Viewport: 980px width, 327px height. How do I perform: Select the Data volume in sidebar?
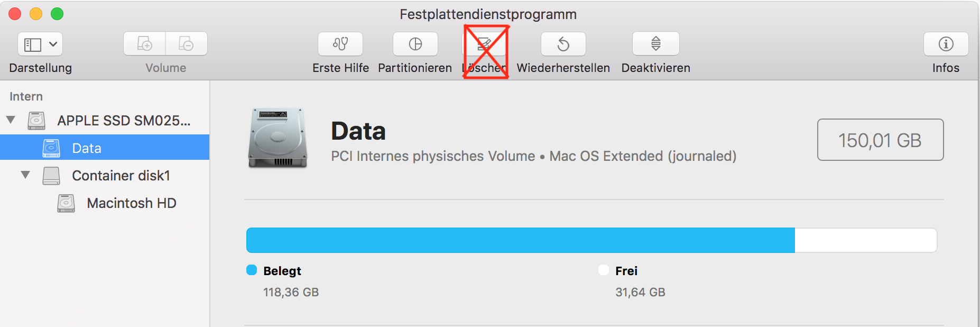87,148
